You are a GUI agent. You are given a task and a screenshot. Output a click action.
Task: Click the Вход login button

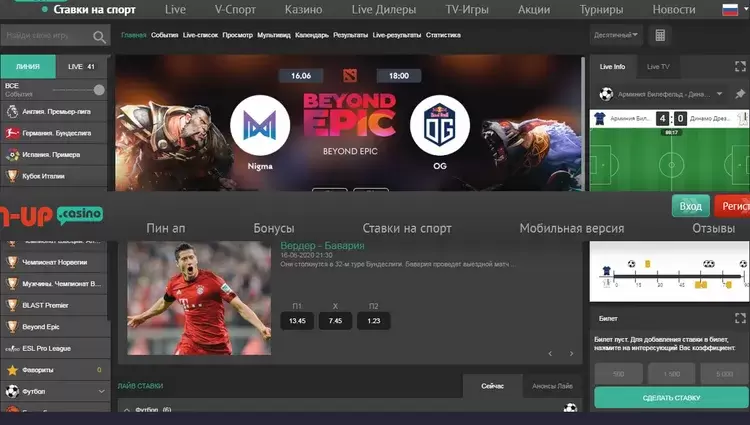click(690, 206)
